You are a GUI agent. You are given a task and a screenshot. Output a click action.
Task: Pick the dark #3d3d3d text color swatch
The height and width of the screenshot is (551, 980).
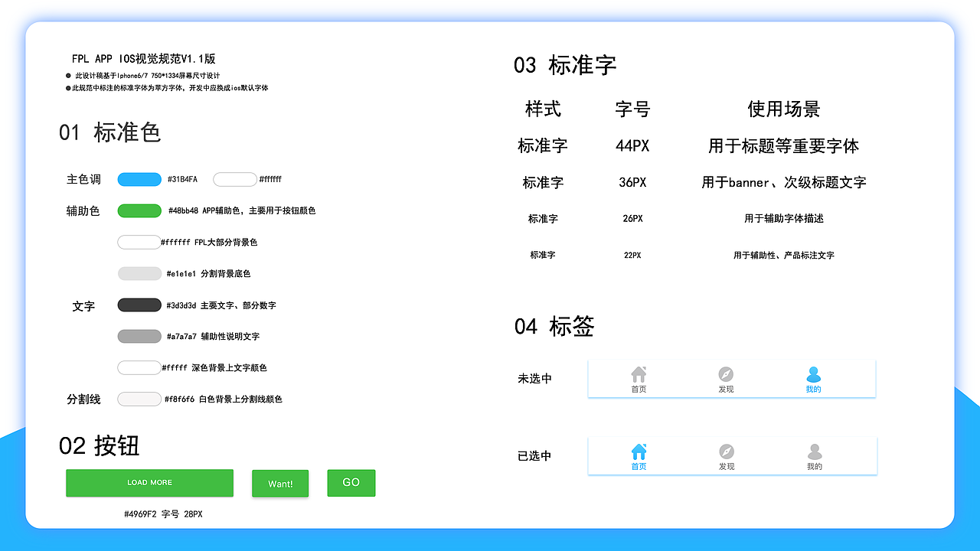139,305
